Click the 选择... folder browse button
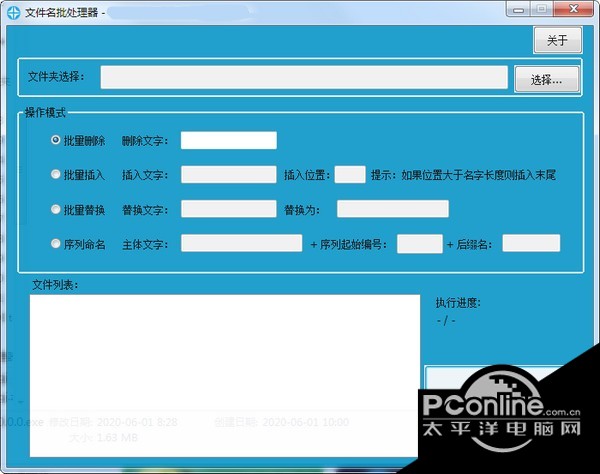The image size is (600, 474). tap(546, 80)
